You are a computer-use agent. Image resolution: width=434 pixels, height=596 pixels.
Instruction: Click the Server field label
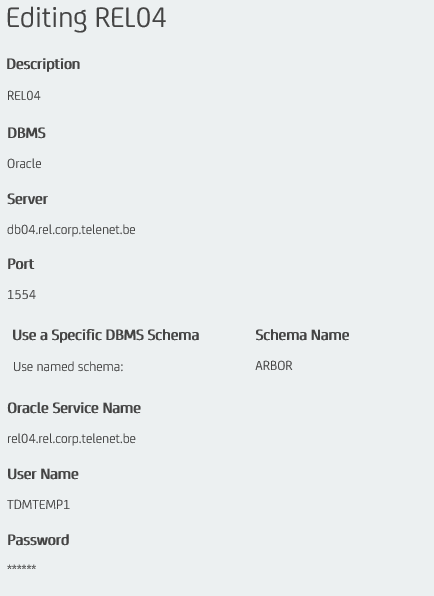tap(27, 199)
